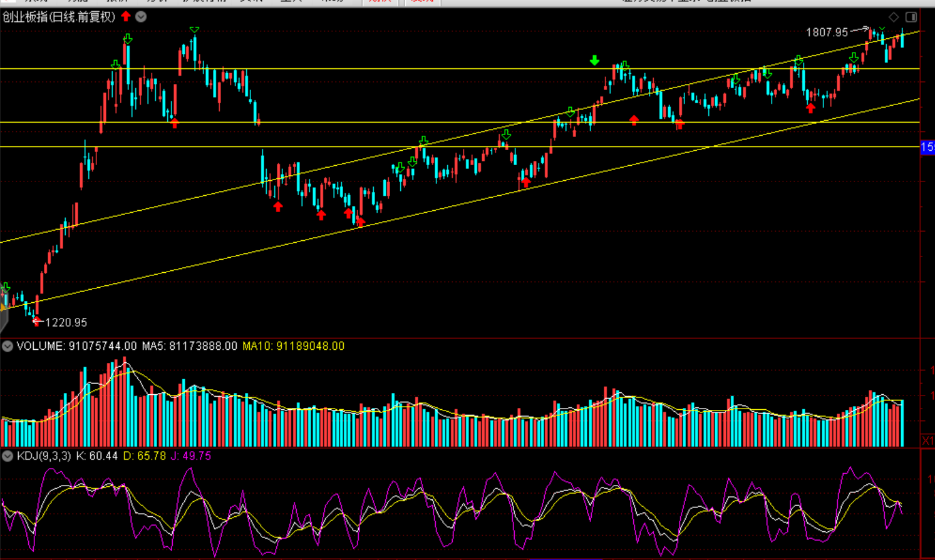Click the solid green down arrow signal

pyautogui.click(x=594, y=61)
